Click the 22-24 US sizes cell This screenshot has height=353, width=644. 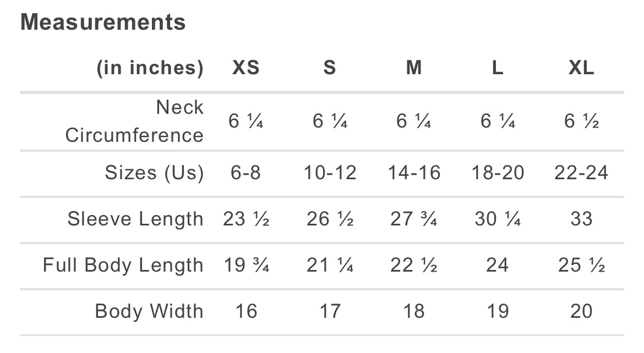581,173
